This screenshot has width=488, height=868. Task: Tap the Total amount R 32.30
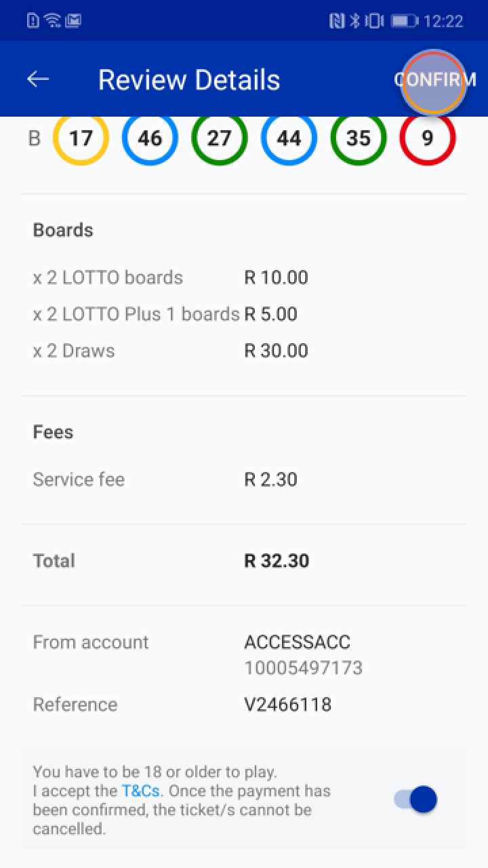[277, 561]
